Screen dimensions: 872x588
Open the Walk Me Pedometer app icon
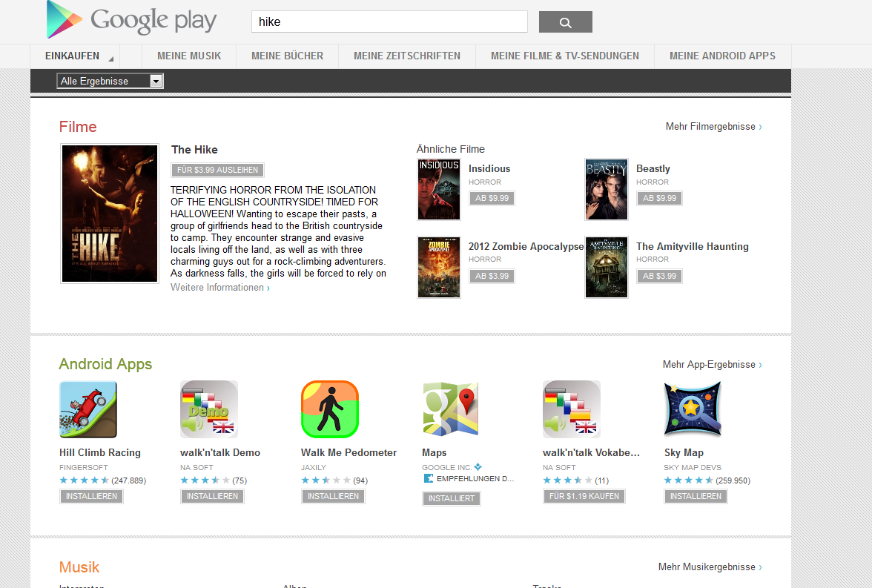(x=330, y=409)
